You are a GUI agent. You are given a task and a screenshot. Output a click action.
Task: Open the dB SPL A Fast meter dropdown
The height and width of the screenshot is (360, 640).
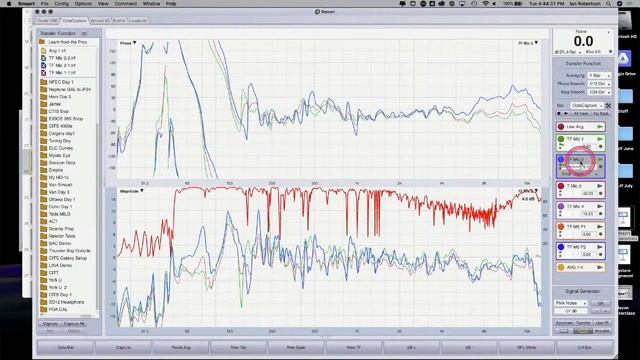pyautogui.click(x=568, y=52)
